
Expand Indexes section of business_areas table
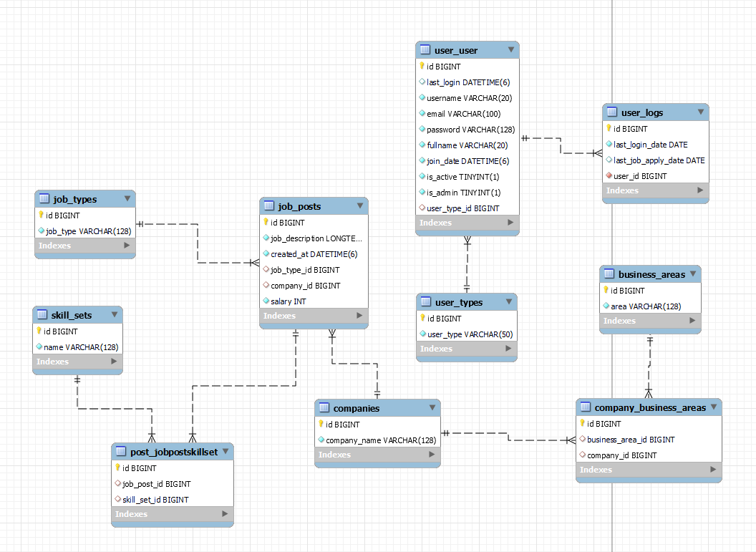coord(692,320)
